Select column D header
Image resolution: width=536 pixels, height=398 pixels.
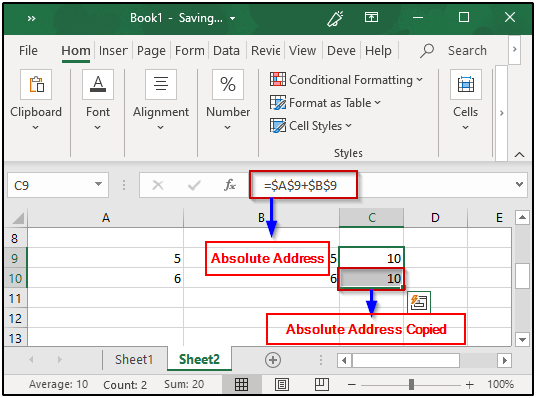(x=435, y=218)
